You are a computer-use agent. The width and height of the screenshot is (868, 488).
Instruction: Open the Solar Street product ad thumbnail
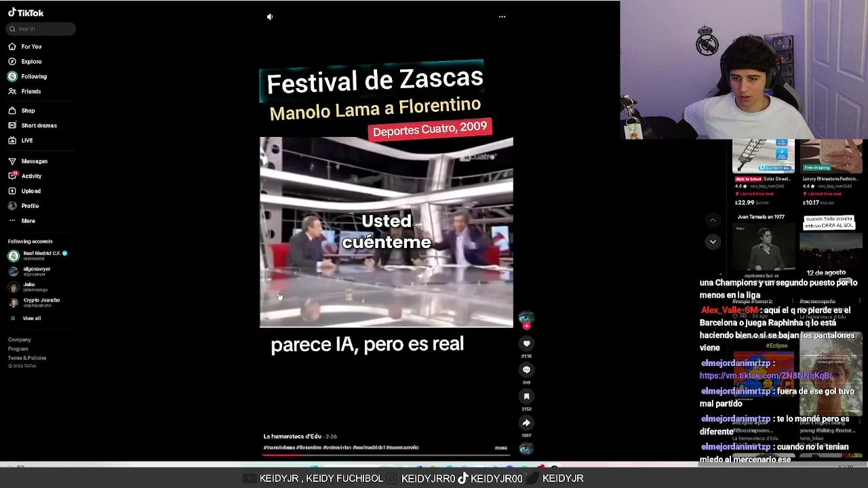pyautogui.click(x=763, y=156)
